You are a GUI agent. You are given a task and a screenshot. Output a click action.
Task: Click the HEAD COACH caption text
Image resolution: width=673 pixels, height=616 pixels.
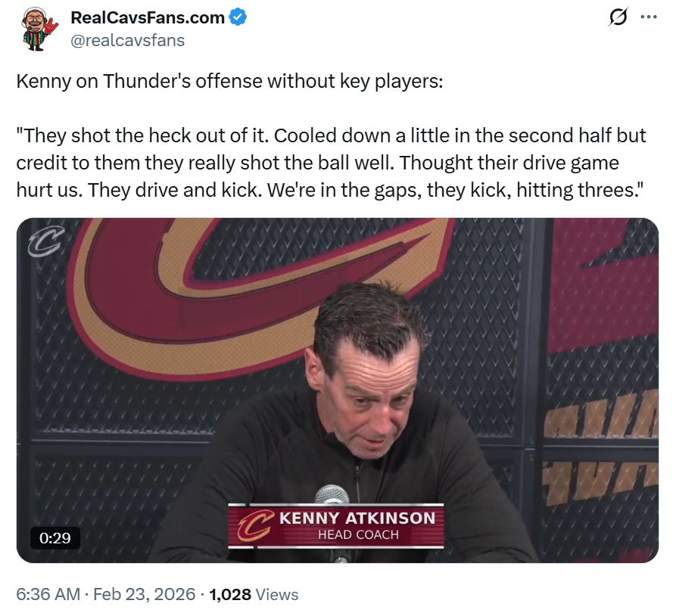[358, 536]
